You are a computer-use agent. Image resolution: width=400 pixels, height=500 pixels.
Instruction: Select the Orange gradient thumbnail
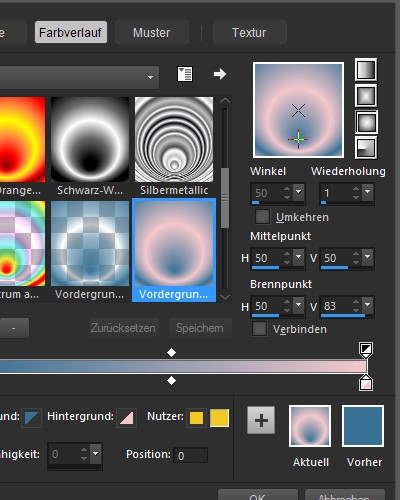pos(22,139)
